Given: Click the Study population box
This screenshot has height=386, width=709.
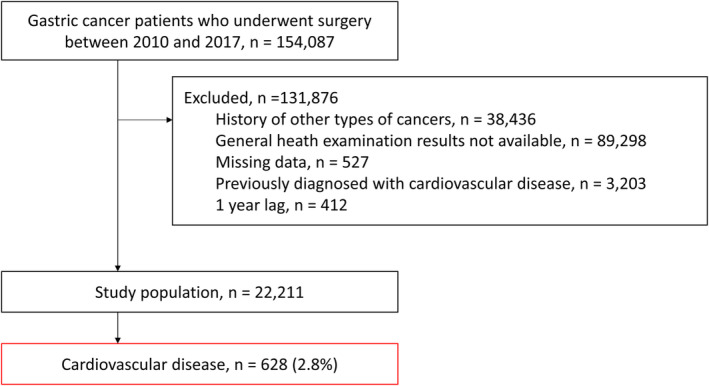Looking at the screenshot, I should pos(199,292).
